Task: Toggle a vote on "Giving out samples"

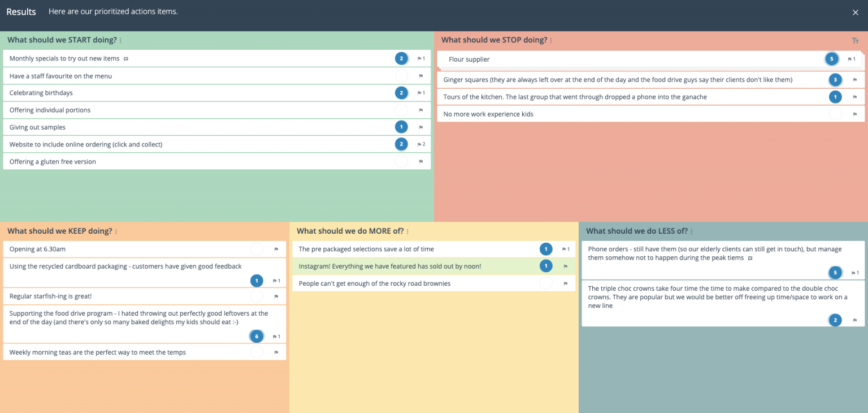Action: (401, 127)
